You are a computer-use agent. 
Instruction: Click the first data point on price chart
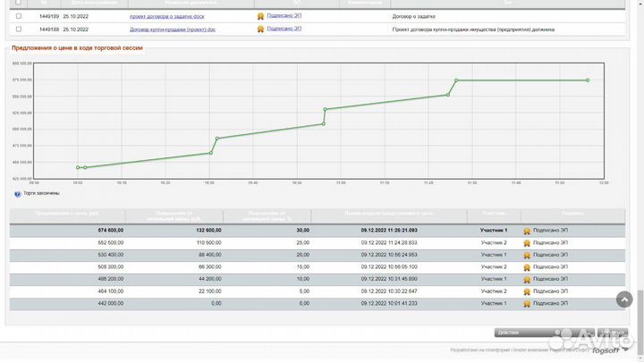coord(78,167)
